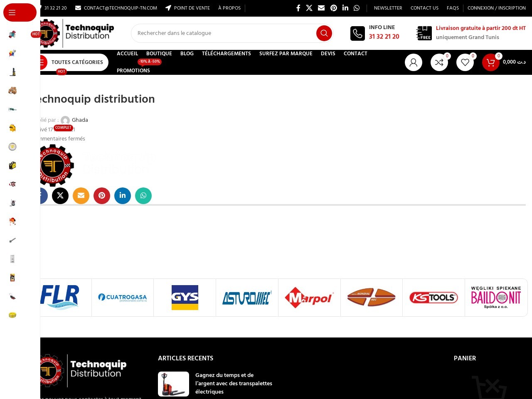Image resolution: width=532 pixels, height=399 pixels.
Task: Share post via WhatsApp round button
Action: coord(143,196)
